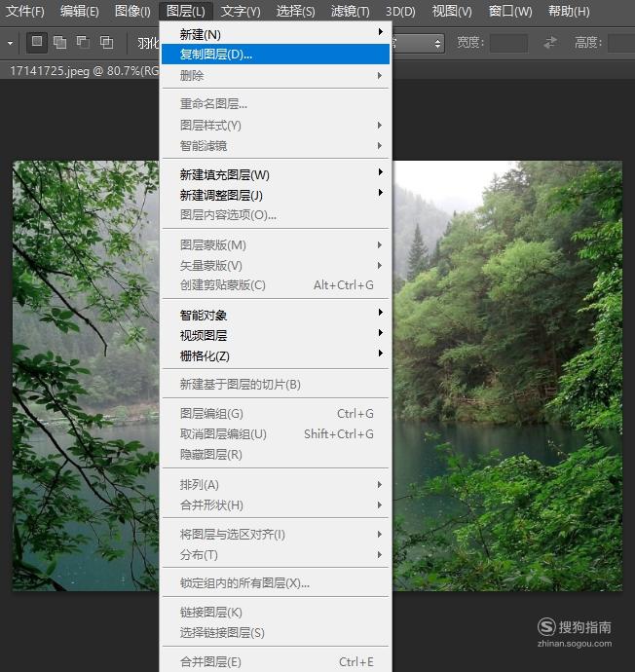Click 链接图层(K) menu entry

[x=276, y=613]
